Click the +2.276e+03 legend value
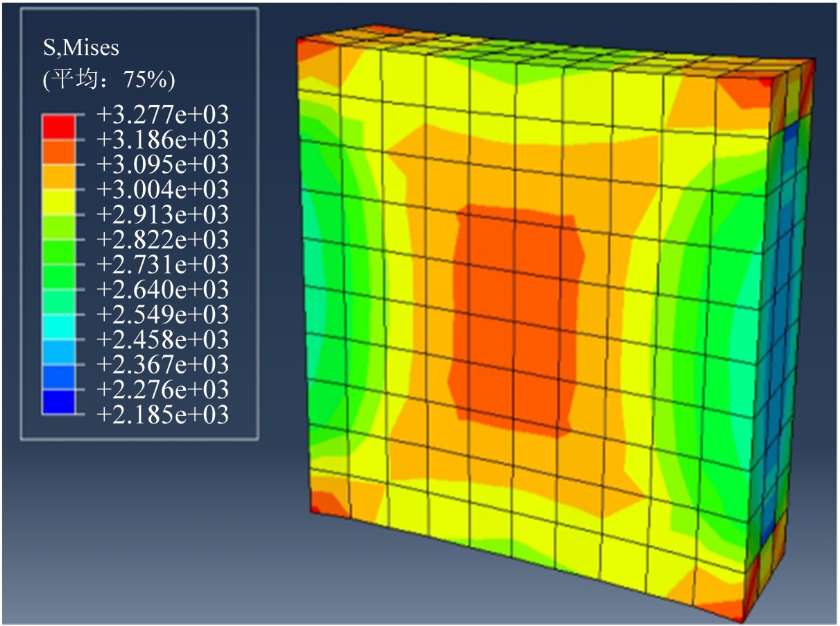The height and width of the screenshot is (626, 840). tap(162, 389)
